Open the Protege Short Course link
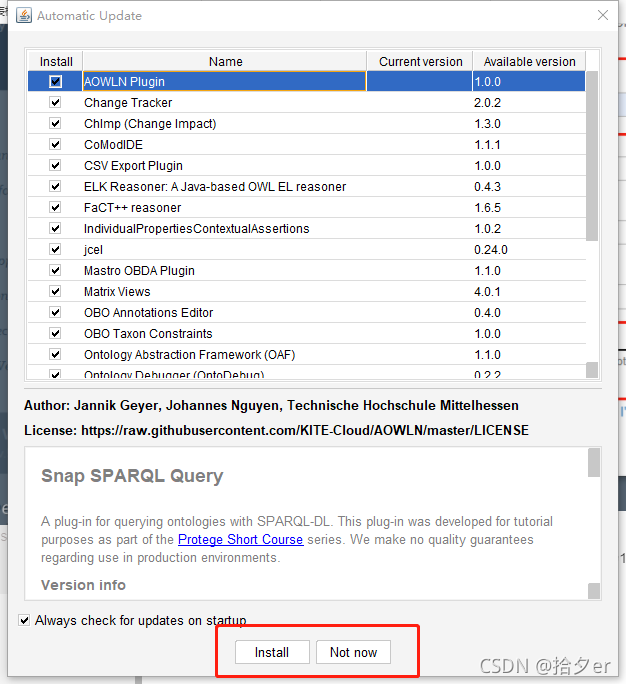 [x=240, y=540]
